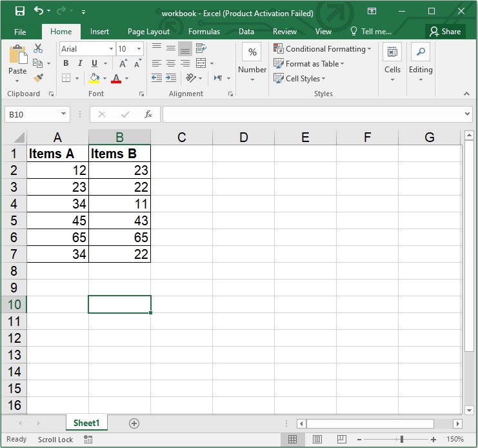Click the Insert Function fx icon
Image resolution: width=478 pixels, height=448 pixels.
(x=148, y=114)
